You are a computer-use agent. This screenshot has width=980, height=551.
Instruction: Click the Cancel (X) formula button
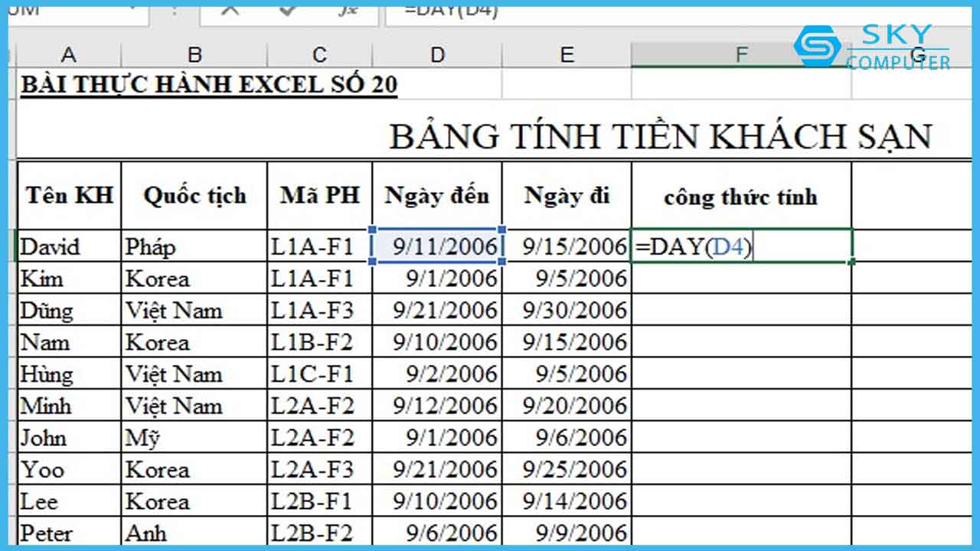tap(230, 10)
